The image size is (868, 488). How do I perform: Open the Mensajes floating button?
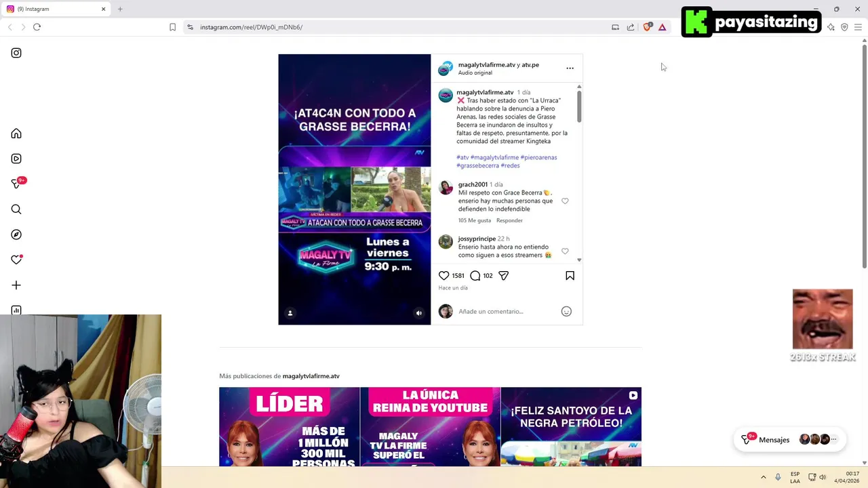tap(791, 439)
